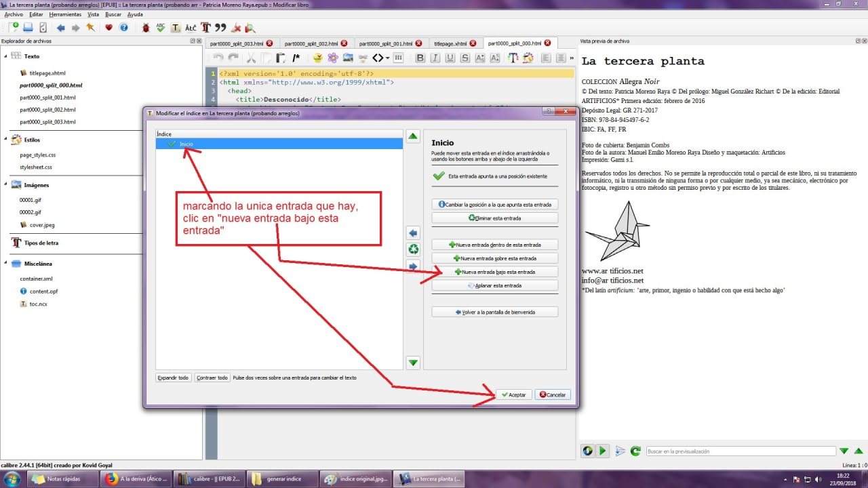
Task: Click the purple flower icon in editor toolbar
Action: 333,58
